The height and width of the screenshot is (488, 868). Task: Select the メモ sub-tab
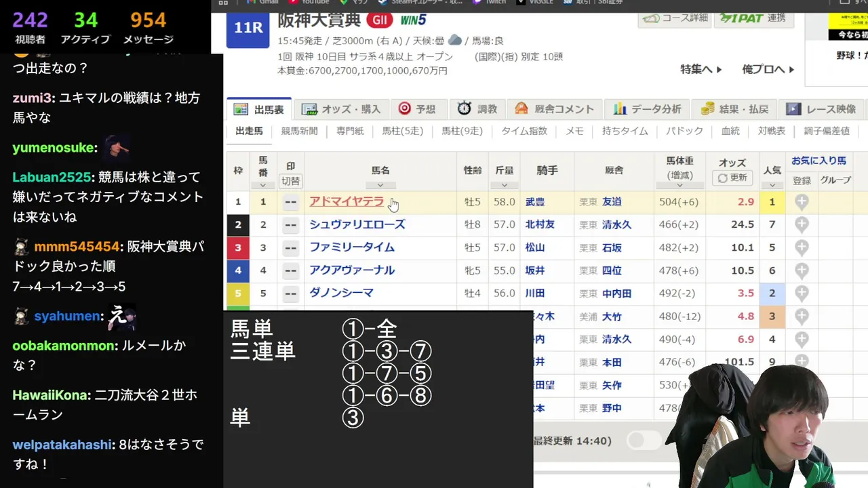click(574, 131)
